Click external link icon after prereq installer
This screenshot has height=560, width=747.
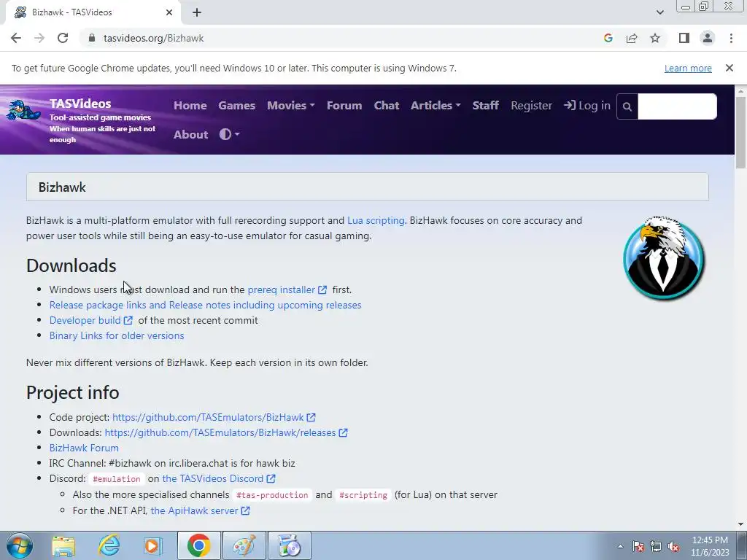point(322,289)
